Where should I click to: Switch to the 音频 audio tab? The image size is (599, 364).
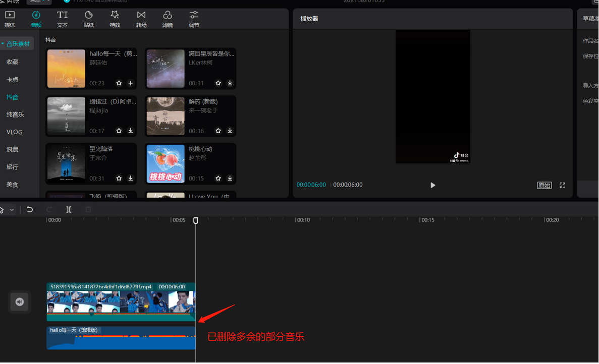[36, 19]
